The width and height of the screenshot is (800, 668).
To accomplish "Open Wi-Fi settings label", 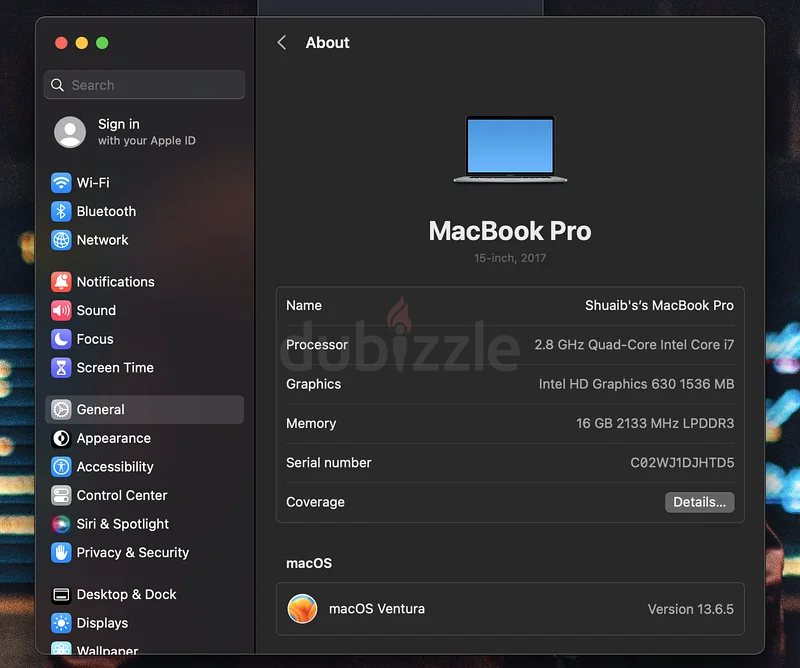I will point(93,183).
